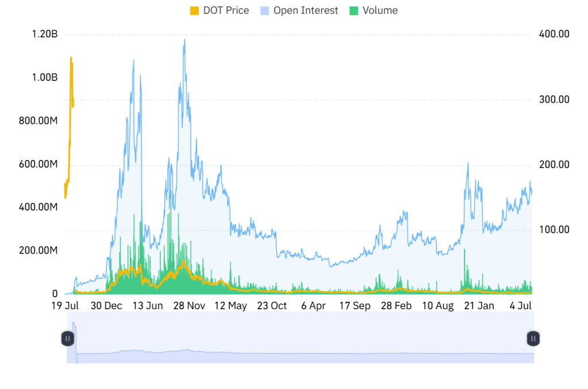Click the 19 Jul date label
The height and width of the screenshot is (389, 588).
(x=65, y=306)
